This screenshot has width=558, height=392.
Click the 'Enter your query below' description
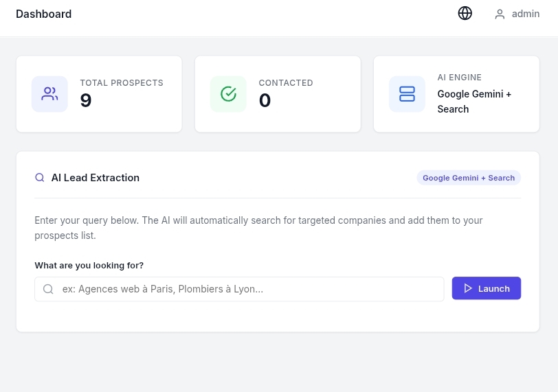point(258,228)
